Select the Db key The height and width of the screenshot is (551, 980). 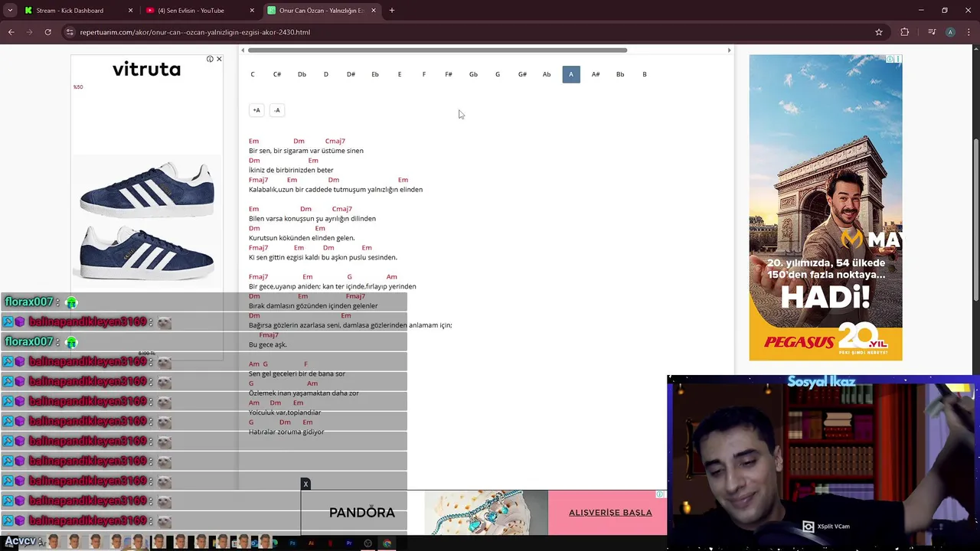point(302,74)
